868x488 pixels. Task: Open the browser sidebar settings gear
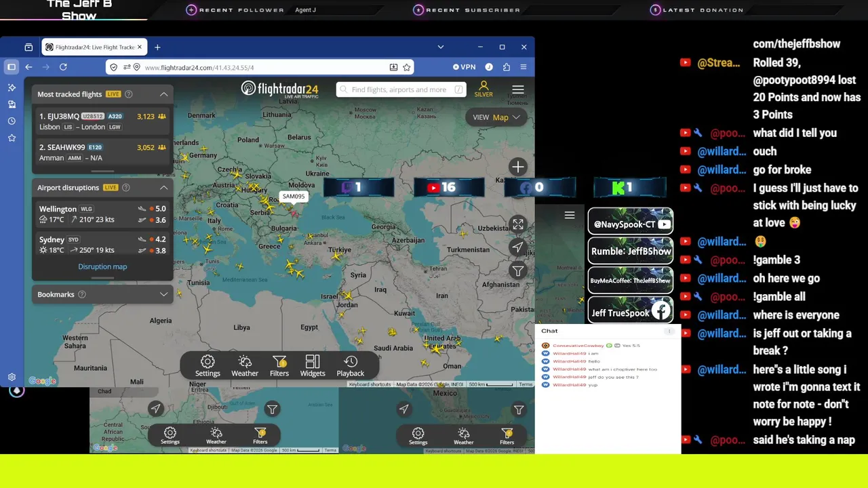pos(12,377)
